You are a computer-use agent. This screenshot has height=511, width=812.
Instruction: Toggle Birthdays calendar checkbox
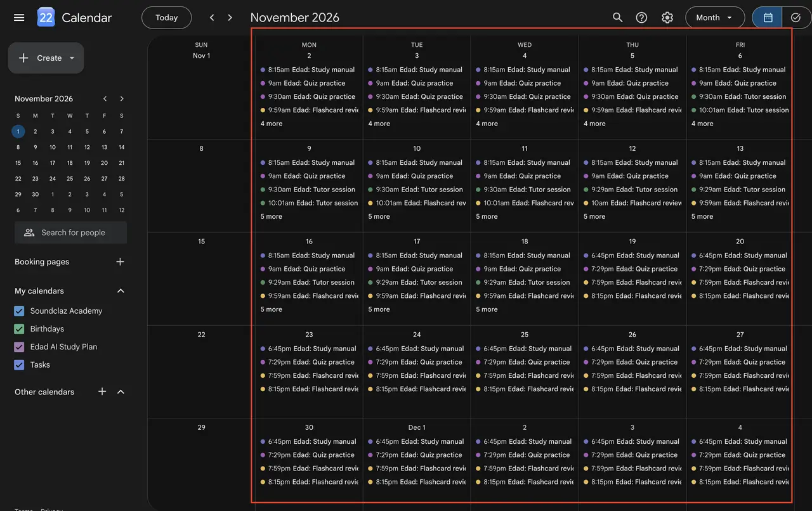pos(19,329)
